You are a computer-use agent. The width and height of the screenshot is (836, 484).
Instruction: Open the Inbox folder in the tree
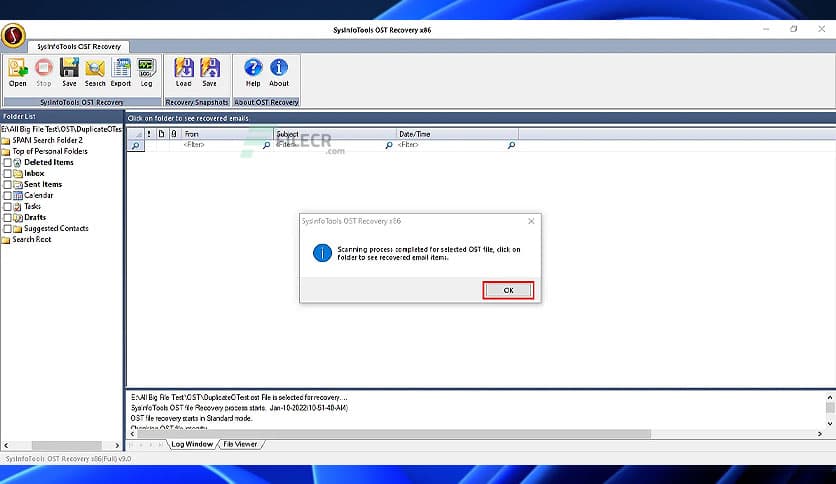[34, 173]
